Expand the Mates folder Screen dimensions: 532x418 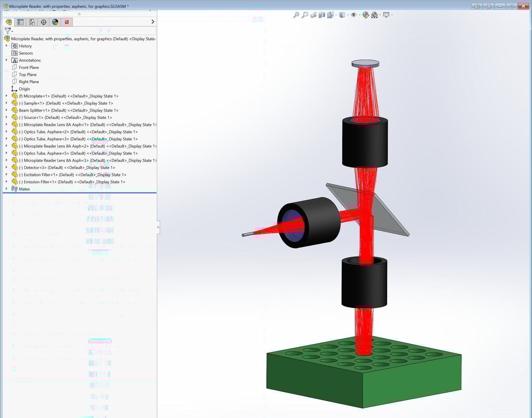pyautogui.click(x=6, y=189)
